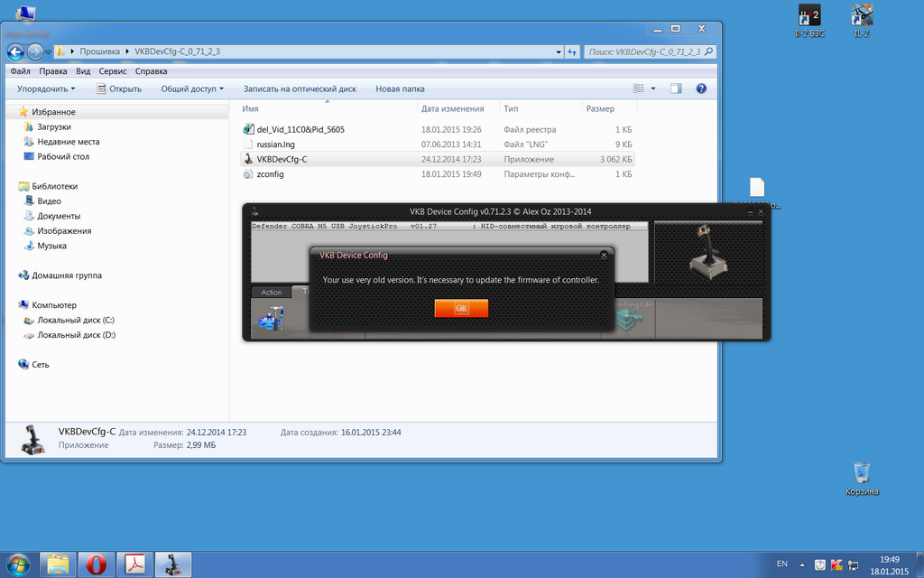Open Explorer help question mark icon

tap(701, 89)
